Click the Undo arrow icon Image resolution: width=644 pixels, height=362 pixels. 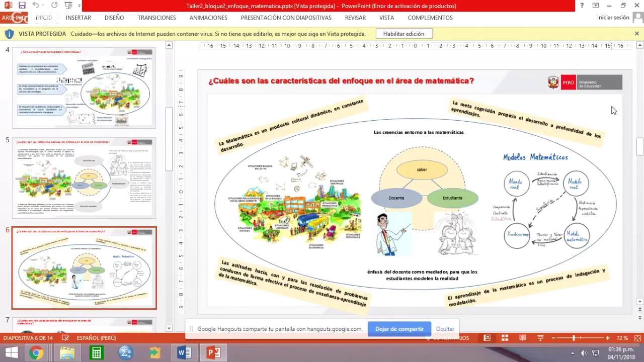tap(35, 6)
